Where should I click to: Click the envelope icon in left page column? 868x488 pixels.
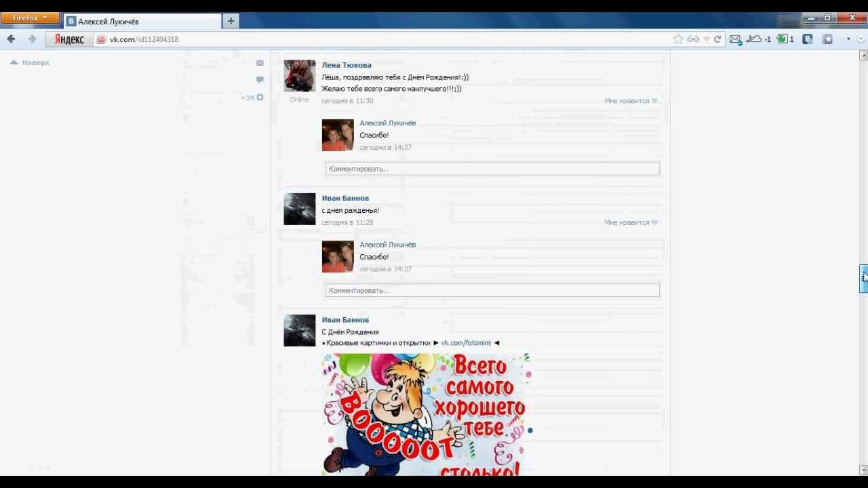click(x=260, y=62)
